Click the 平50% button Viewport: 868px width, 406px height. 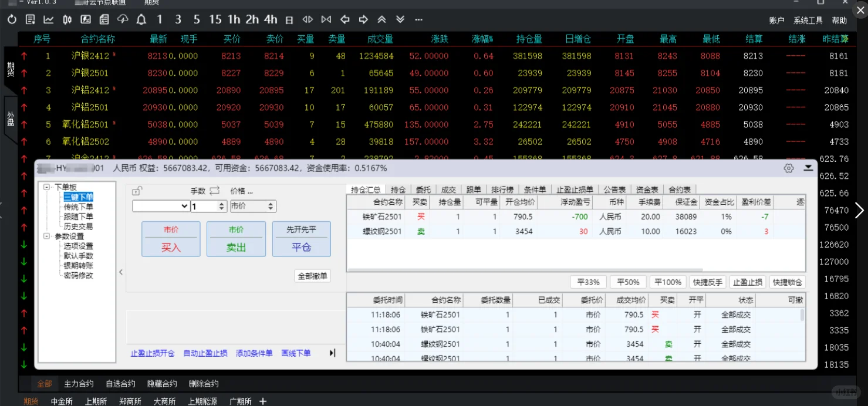[627, 282]
